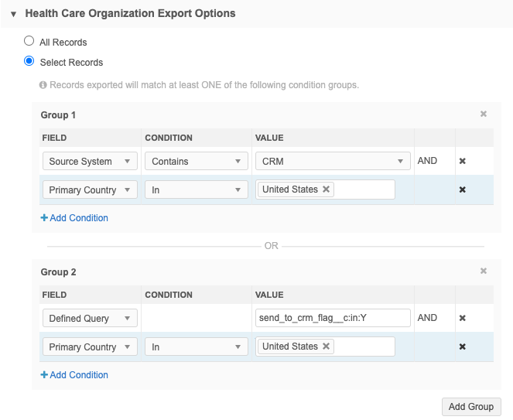Click Add Condition link in Group 1
Viewport: 513px width, 420px height.
(x=75, y=218)
